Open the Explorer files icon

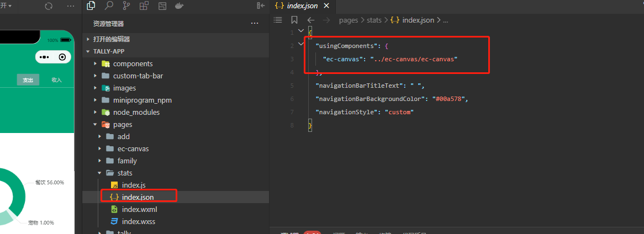(91, 6)
